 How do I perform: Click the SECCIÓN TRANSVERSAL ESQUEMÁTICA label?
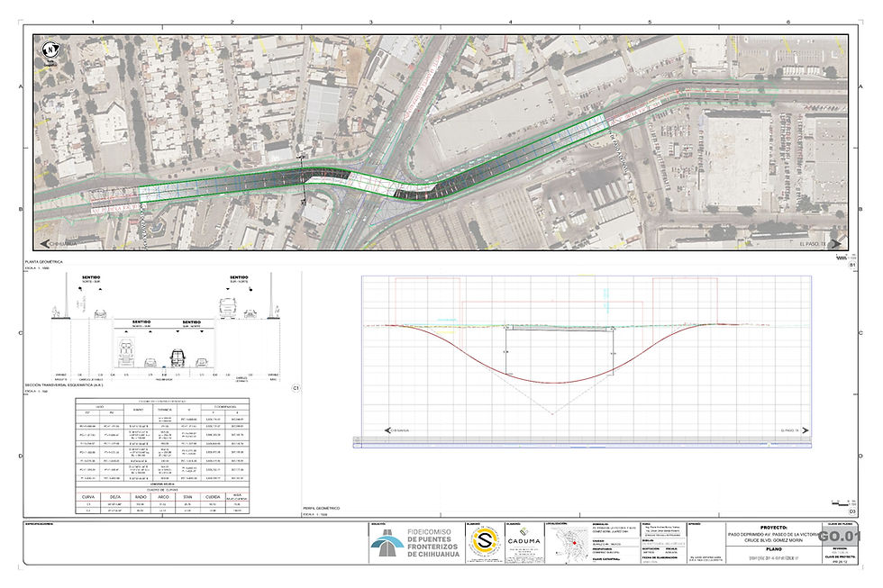64,385
